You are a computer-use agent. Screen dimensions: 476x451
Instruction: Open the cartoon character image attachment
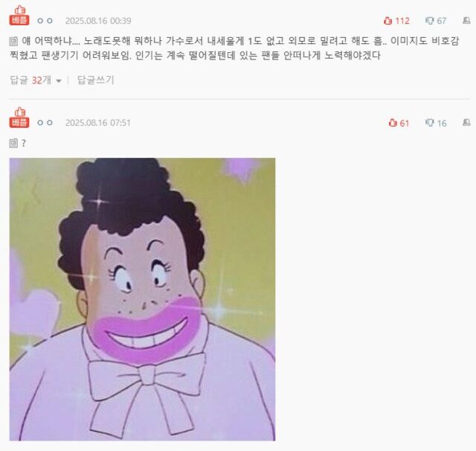pyautogui.click(x=142, y=299)
